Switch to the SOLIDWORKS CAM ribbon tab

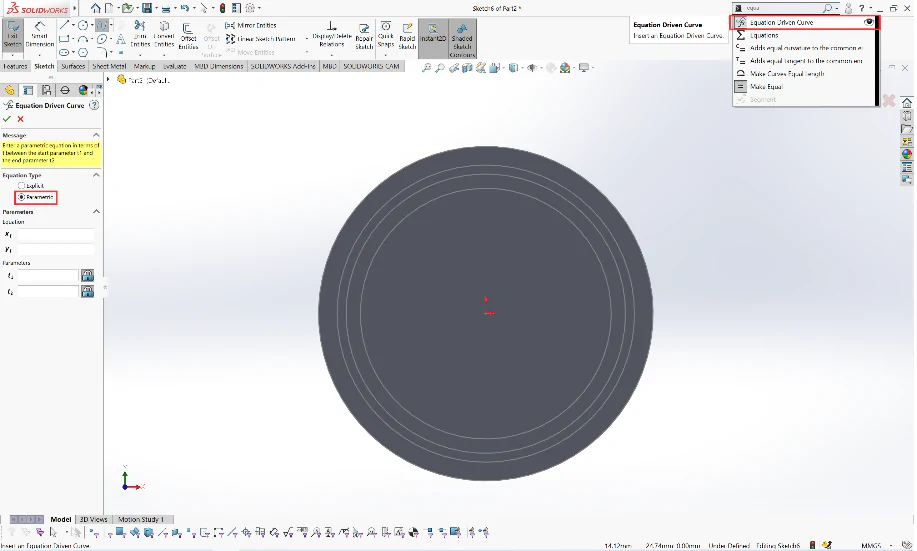point(371,66)
